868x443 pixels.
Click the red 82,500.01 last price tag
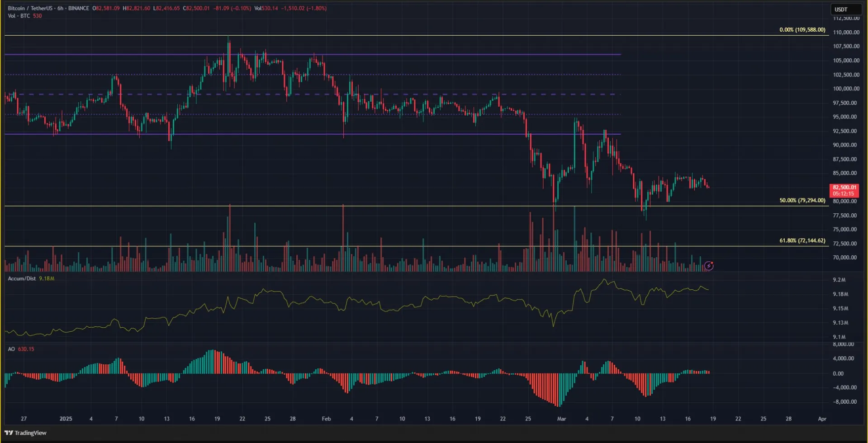(x=844, y=187)
